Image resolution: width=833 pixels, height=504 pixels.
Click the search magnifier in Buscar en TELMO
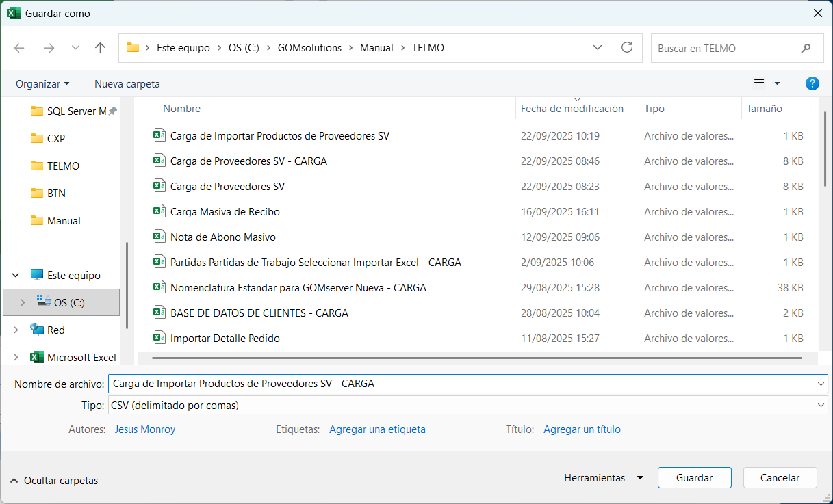806,48
